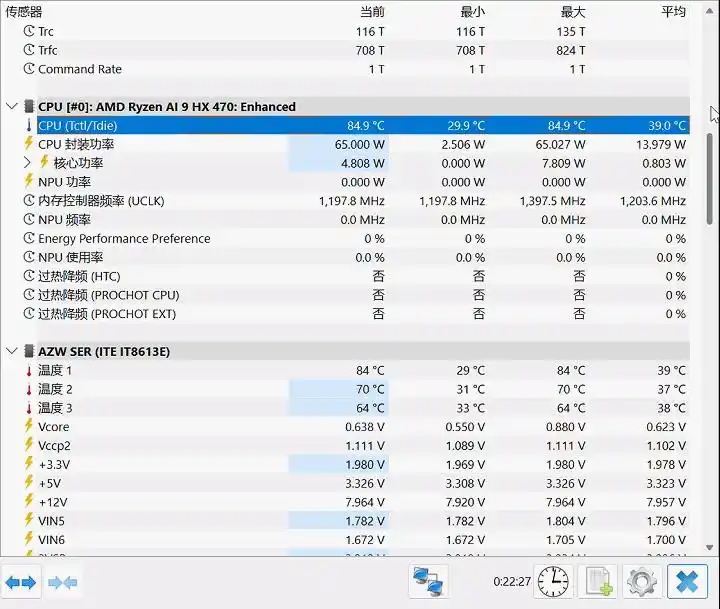The height and width of the screenshot is (609, 720).
Task: Close sensors window with blue X button
Action: (687, 582)
